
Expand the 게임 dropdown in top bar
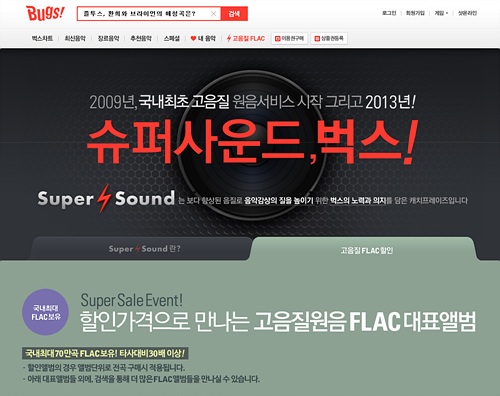441,13
